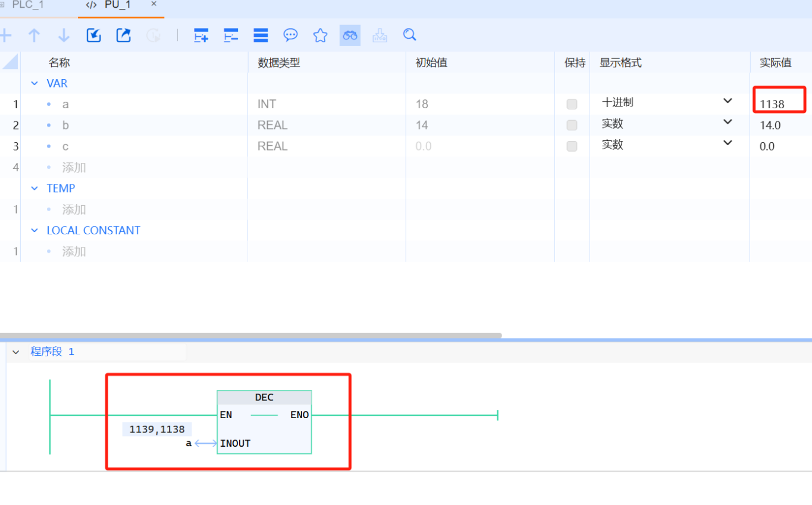Open display format dropdown for variable a

(727, 101)
